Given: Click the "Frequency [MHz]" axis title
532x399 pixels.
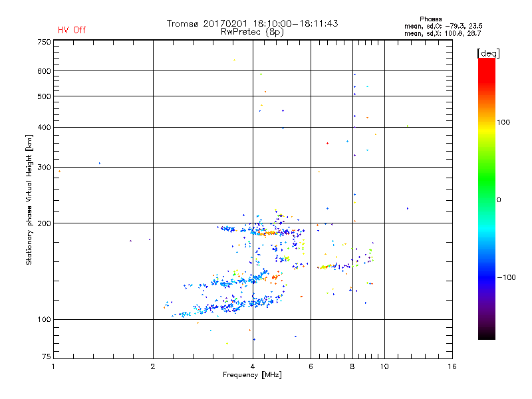Looking at the screenshot, I should (252, 376).
